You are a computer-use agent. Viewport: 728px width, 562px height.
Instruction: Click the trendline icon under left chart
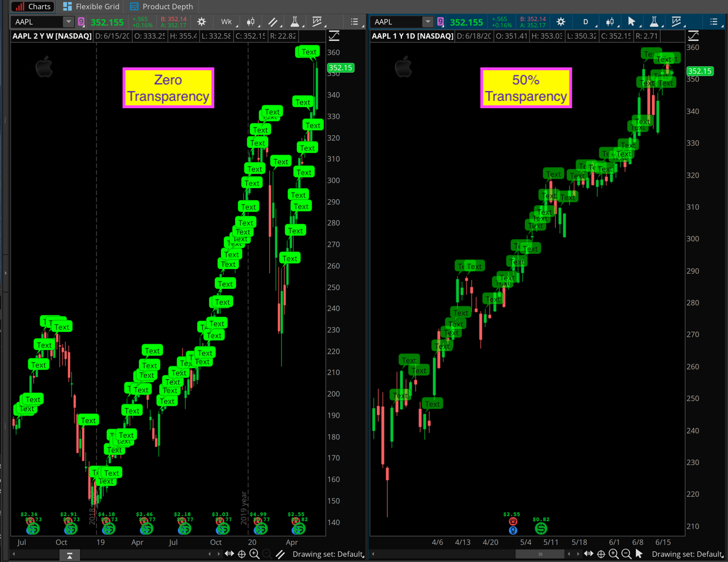pos(280,554)
